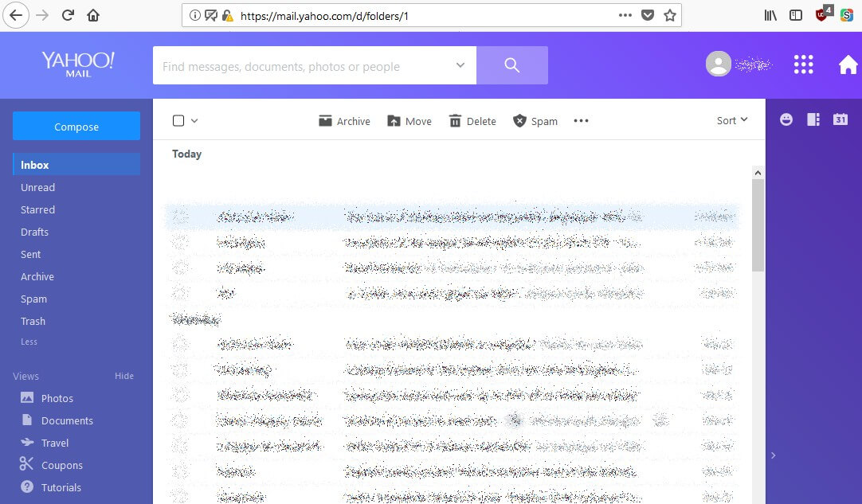Click the padlock warning icon

pos(228,15)
